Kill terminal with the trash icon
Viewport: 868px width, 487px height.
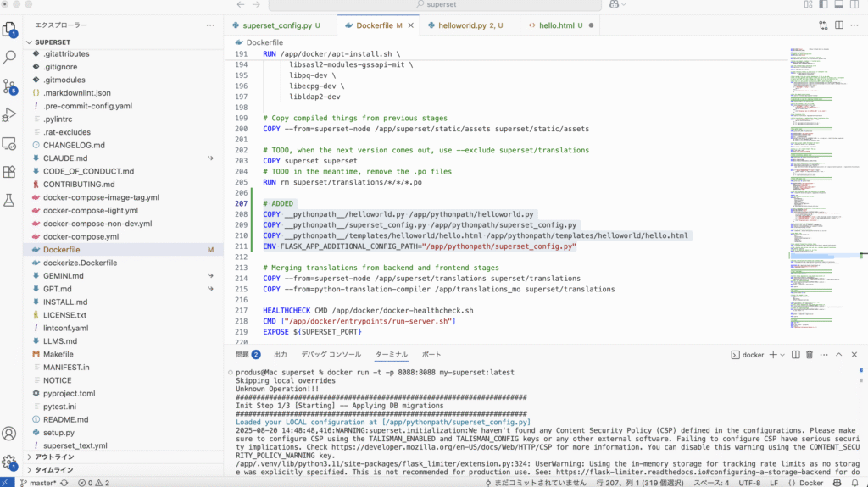[x=810, y=355]
